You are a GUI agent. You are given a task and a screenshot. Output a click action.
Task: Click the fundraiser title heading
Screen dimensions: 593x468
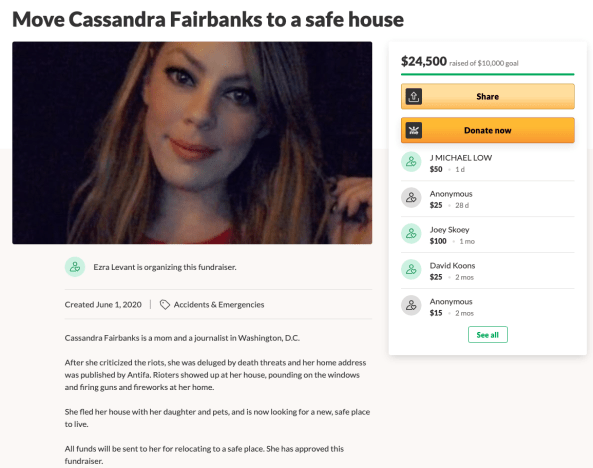point(208,19)
